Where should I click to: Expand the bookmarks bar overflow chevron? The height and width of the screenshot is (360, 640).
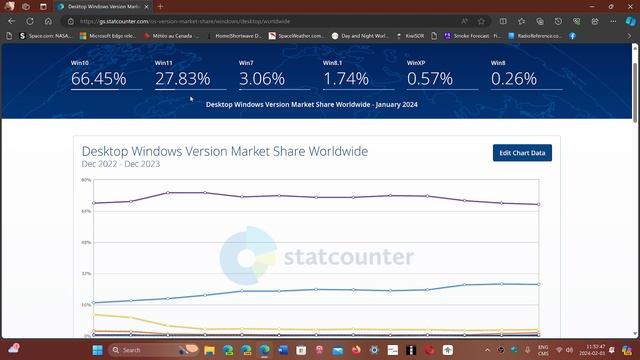[x=629, y=36]
